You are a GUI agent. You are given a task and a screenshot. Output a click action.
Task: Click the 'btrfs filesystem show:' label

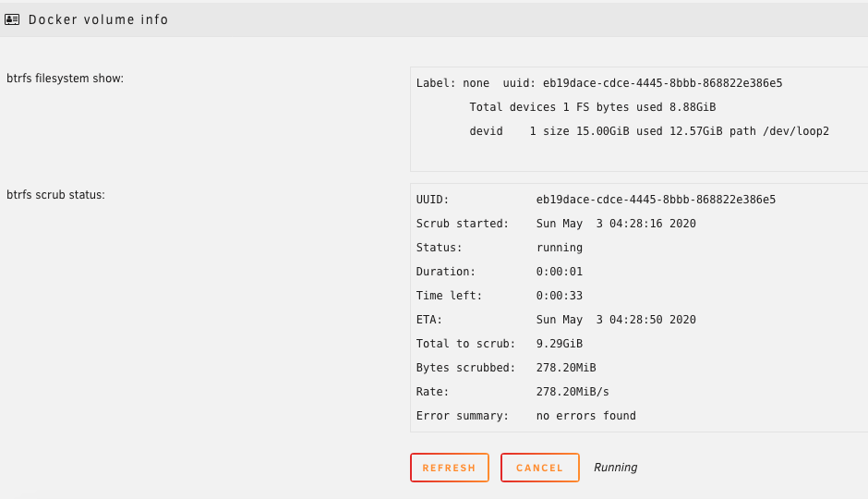click(x=66, y=79)
